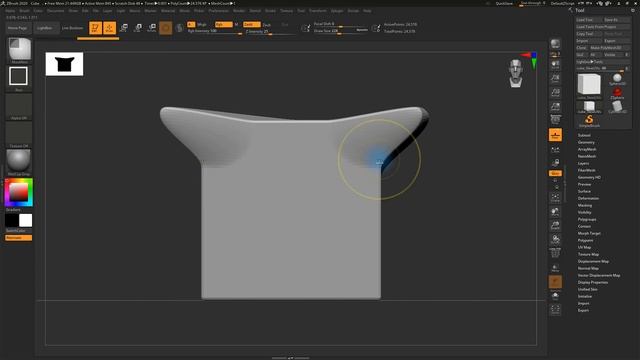The height and width of the screenshot is (360, 640).
Task: Click the head orientation indicator in viewport
Action: click(516, 73)
